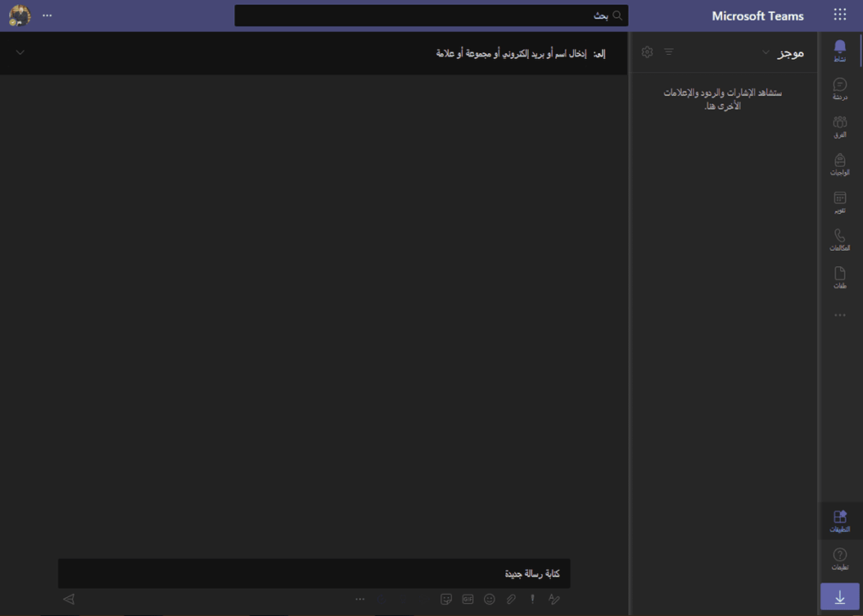Image resolution: width=863 pixels, height=616 pixels.
Task: Insert an emoji into the message
Action: point(489,599)
